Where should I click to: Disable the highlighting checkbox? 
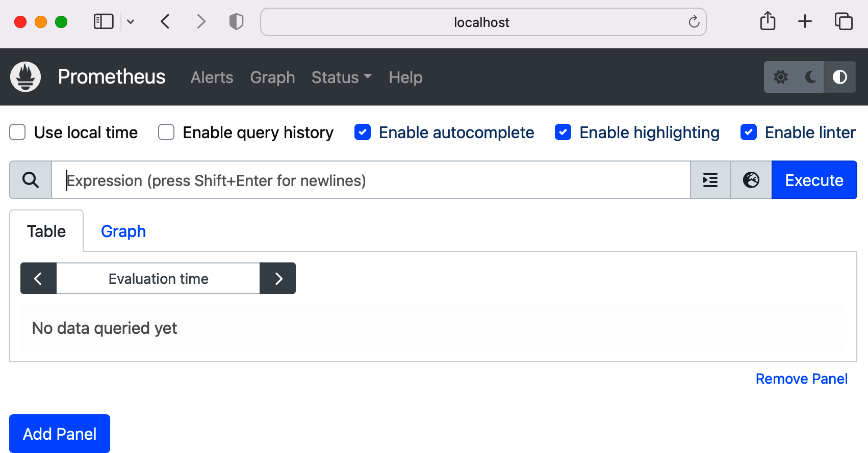click(x=563, y=132)
